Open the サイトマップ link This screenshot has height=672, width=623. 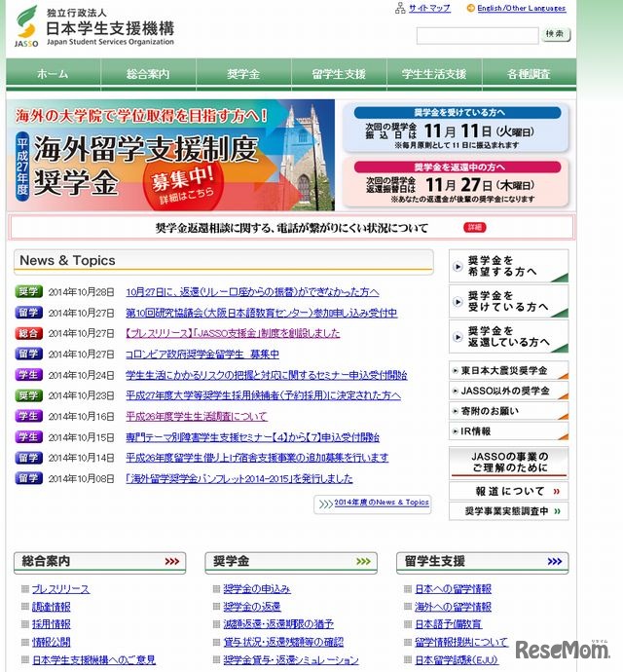[429, 8]
